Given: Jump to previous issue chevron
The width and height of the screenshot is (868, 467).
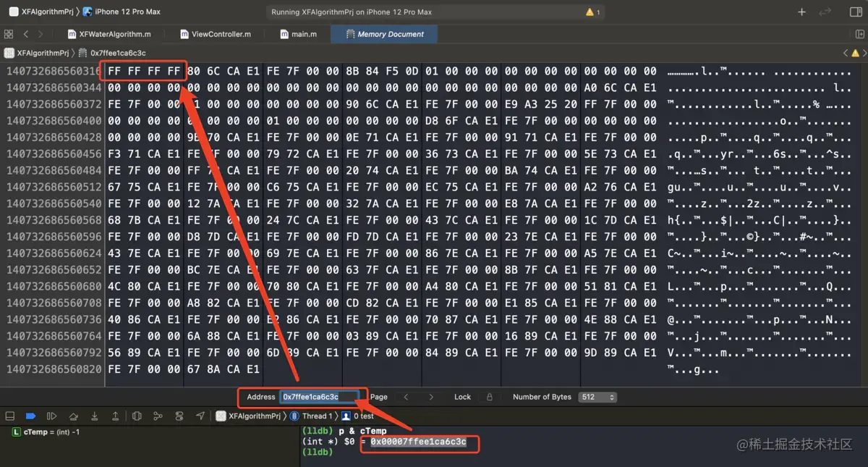Looking at the screenshot, I should [846, 53].
